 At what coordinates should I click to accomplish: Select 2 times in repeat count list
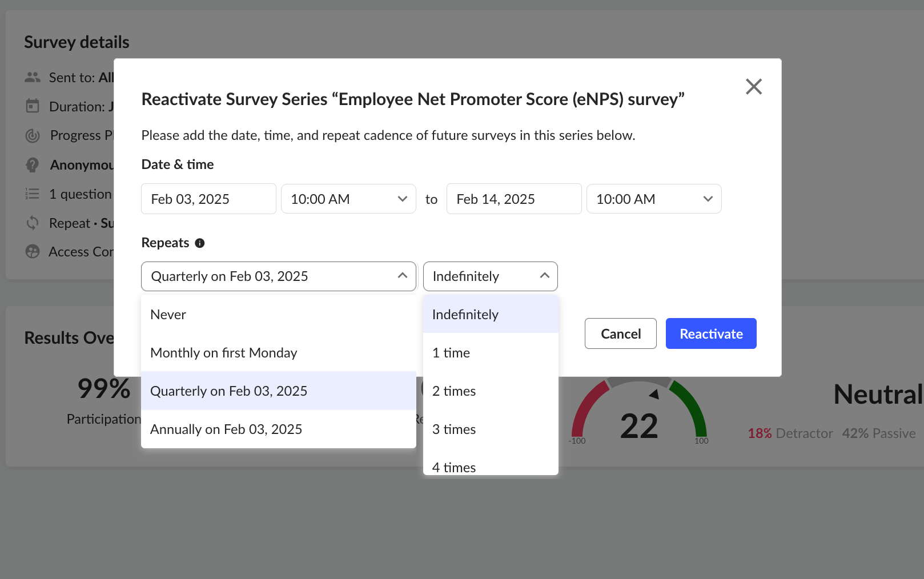pyautogui.click(x=491, y=391)
